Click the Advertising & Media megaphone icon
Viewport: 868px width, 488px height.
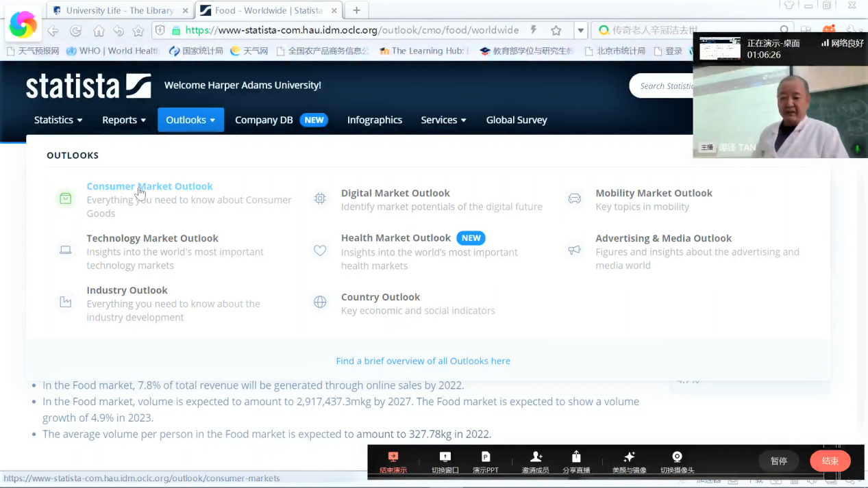(574, 251)
